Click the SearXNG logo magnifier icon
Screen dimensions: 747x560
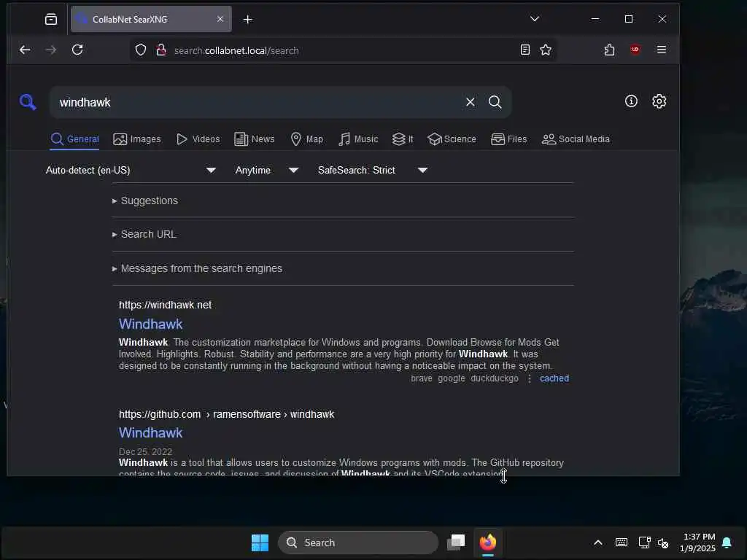point(28,101)
